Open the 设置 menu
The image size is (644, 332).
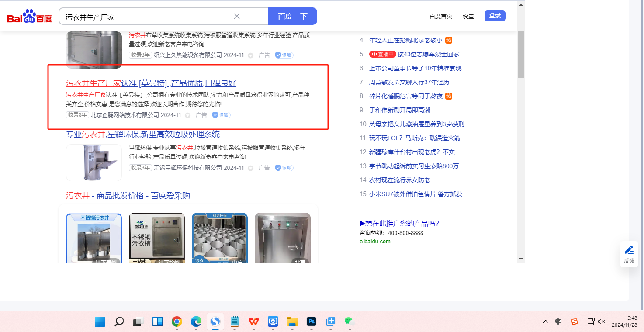click(x=468, y=16)
